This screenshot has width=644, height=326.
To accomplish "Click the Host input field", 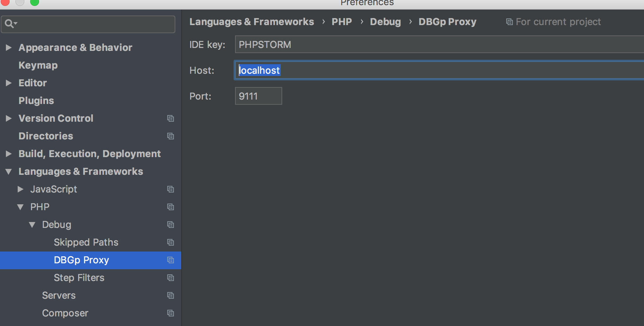I will click(x=439, y=70).
